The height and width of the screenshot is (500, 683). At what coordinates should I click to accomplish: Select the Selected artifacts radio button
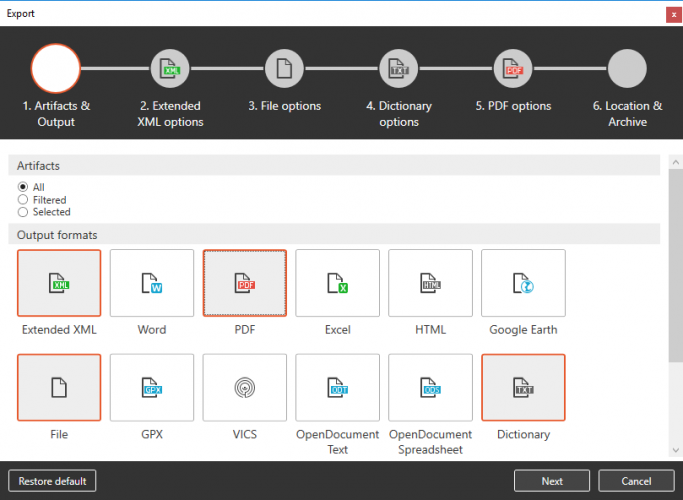tap(23, 212)
